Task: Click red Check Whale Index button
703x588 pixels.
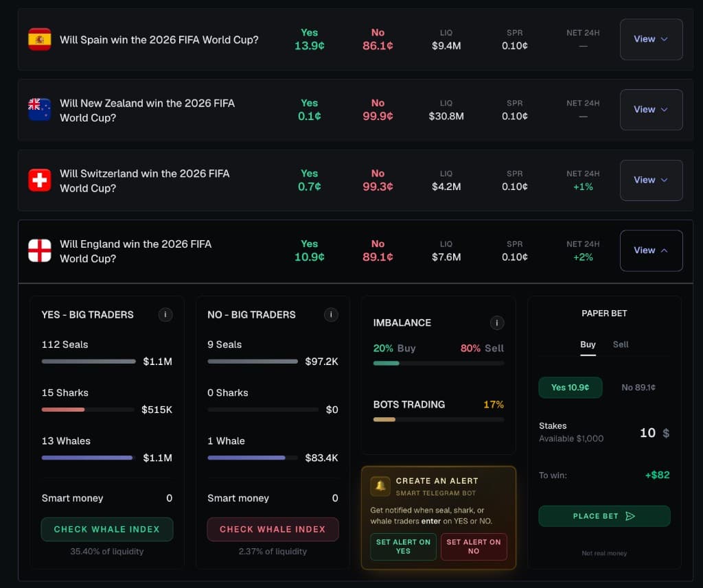Action: (273, 529)
